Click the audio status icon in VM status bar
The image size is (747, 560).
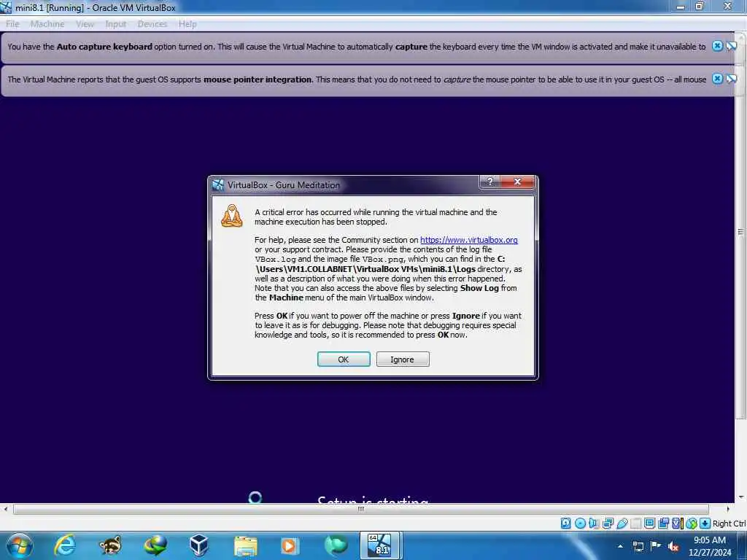click(x=594, y=524)
